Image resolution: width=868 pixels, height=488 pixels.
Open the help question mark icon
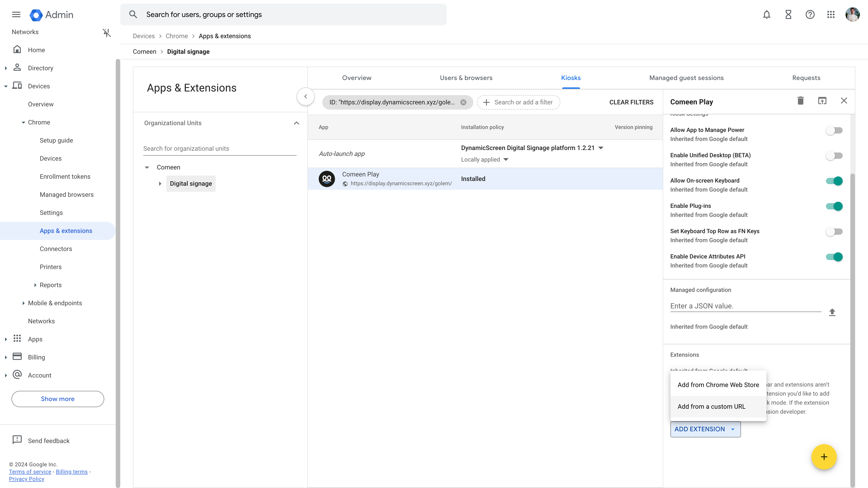[810, 14]
